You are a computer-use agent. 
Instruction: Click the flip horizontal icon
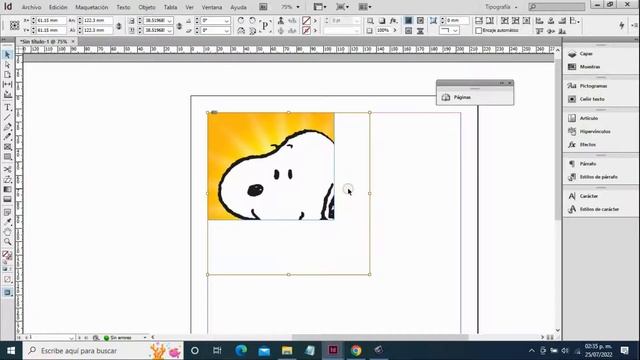click(x=241, y=31)
